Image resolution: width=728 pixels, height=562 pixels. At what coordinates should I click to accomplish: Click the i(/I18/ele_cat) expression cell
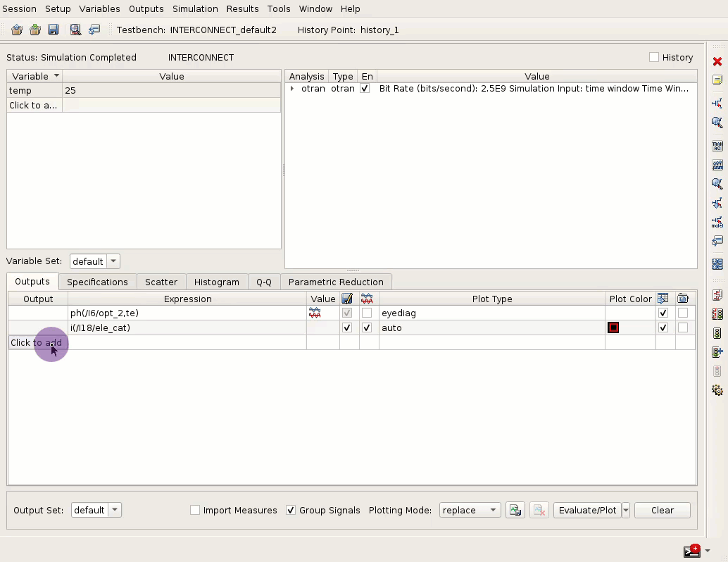[187, 328]
